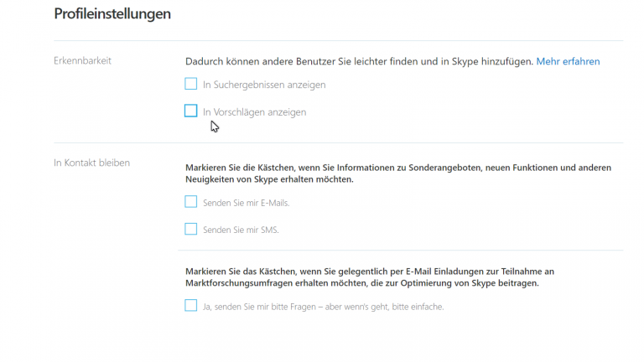Select the 'Erkennbarkeit' section title

coord(82,60)
